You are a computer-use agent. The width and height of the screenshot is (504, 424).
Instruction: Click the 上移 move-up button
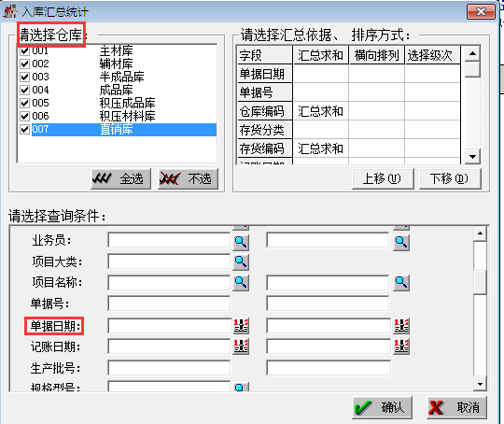(384, 178)
